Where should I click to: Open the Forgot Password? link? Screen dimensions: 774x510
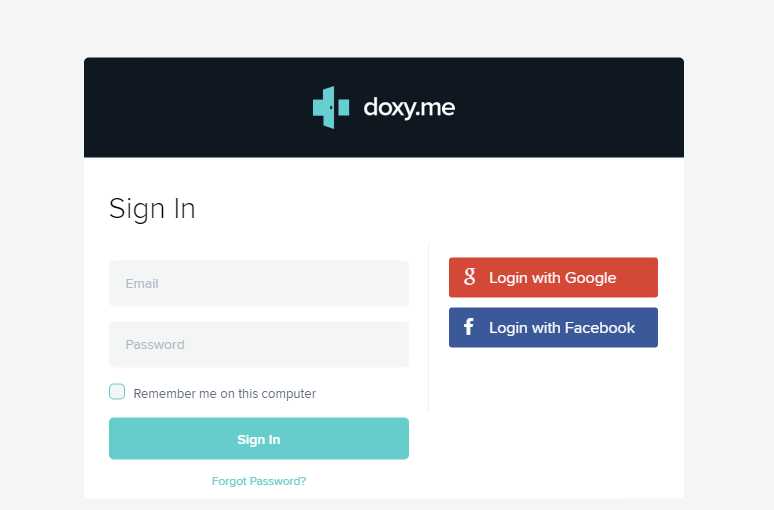click(259, 481)
